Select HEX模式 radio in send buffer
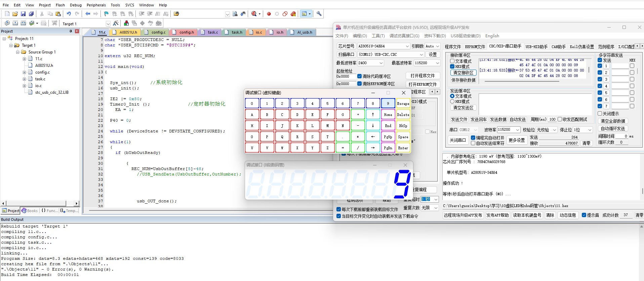This screenshot has width=644, height=281. (452, 102)
